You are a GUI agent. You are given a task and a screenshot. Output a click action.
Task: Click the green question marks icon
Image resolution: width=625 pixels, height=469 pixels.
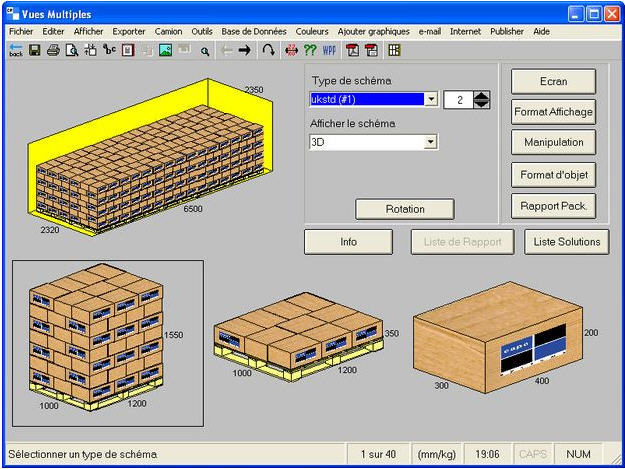click(310, 50)
